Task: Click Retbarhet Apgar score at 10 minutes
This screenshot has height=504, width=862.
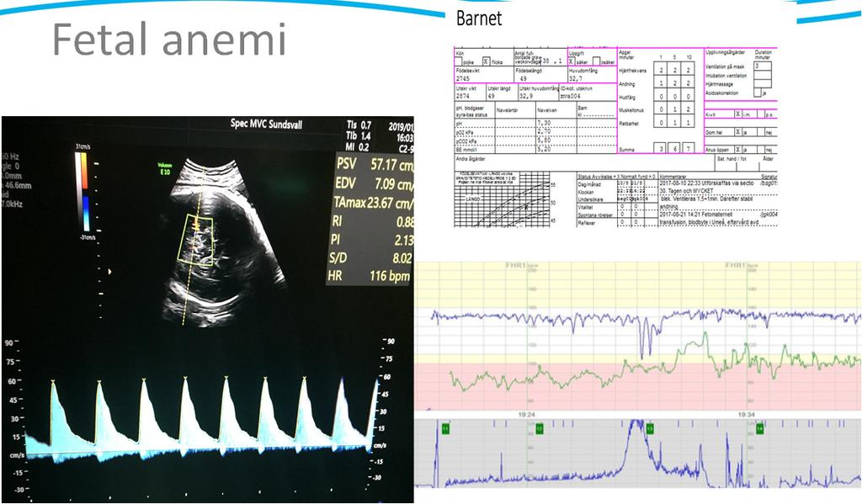Action: [688, 121]
